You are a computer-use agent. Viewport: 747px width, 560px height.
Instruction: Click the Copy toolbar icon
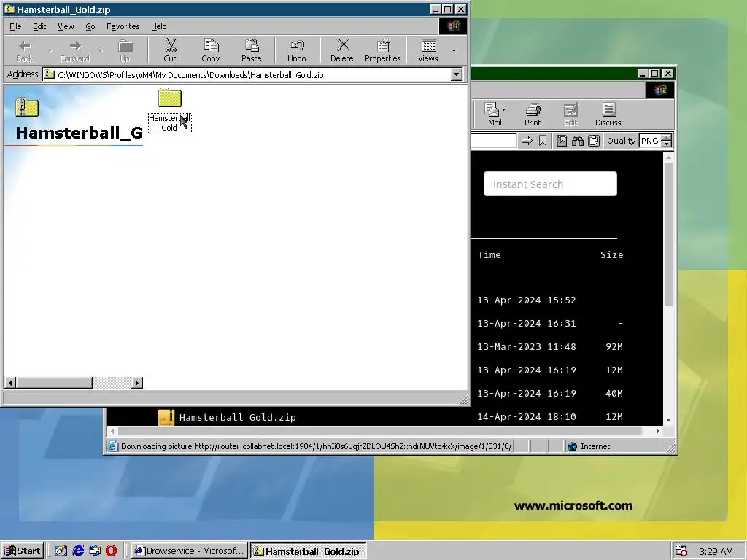point(211,50)
